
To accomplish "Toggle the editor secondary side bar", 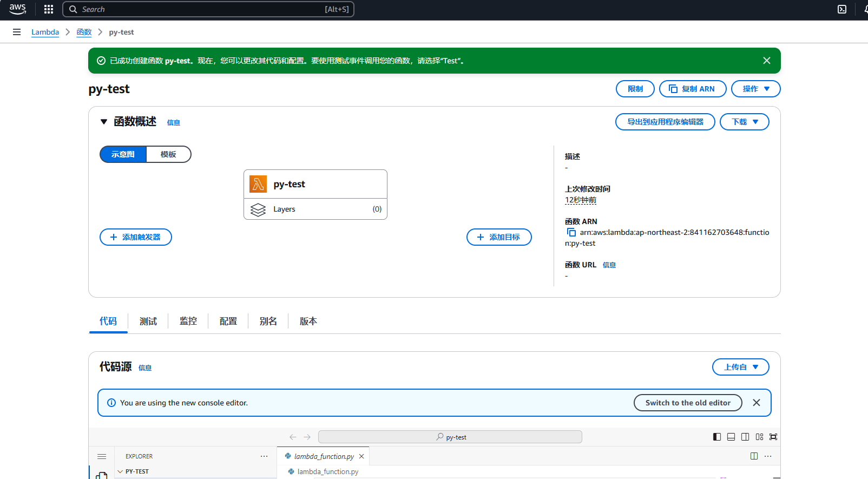I will [x=745, y=437].
